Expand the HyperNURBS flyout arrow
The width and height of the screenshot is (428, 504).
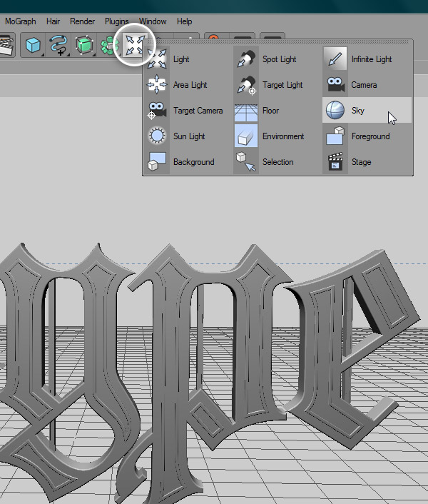tap(94, 55)
